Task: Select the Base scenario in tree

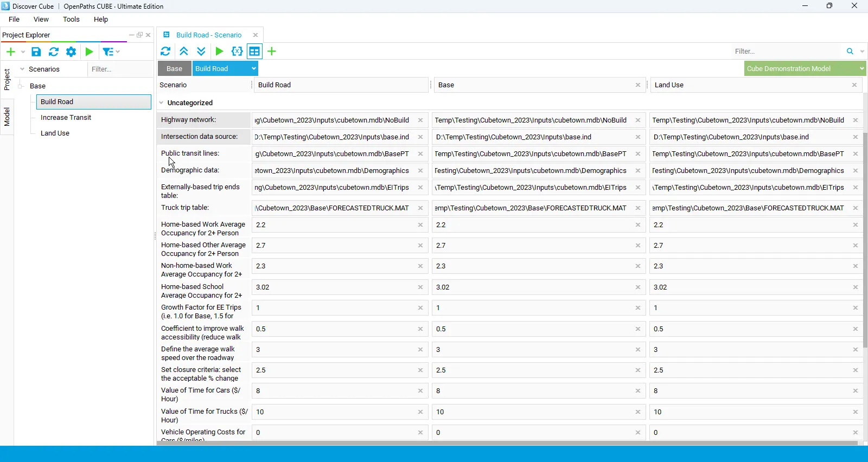Action: 37,86
